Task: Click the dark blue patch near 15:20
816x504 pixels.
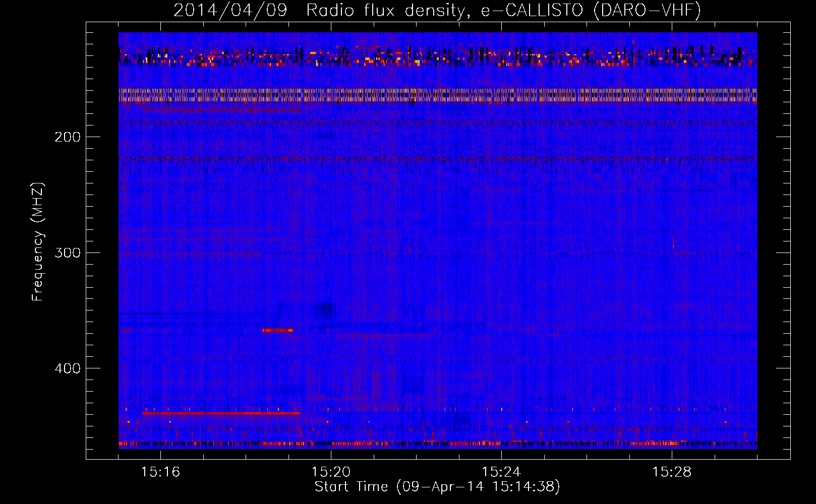Action: tap(323, 310)
